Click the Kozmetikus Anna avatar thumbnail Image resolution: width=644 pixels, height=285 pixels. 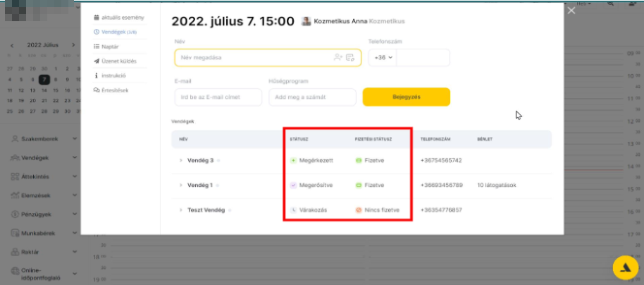point(306,21)
